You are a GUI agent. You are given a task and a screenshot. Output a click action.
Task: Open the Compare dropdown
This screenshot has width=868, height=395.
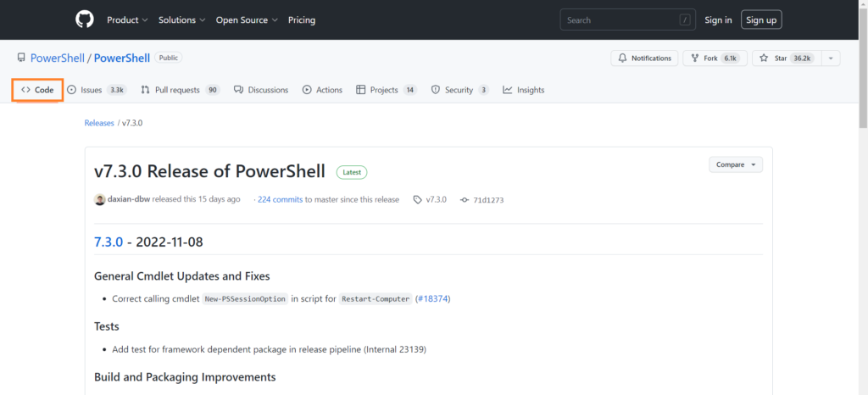pos(736,164)
